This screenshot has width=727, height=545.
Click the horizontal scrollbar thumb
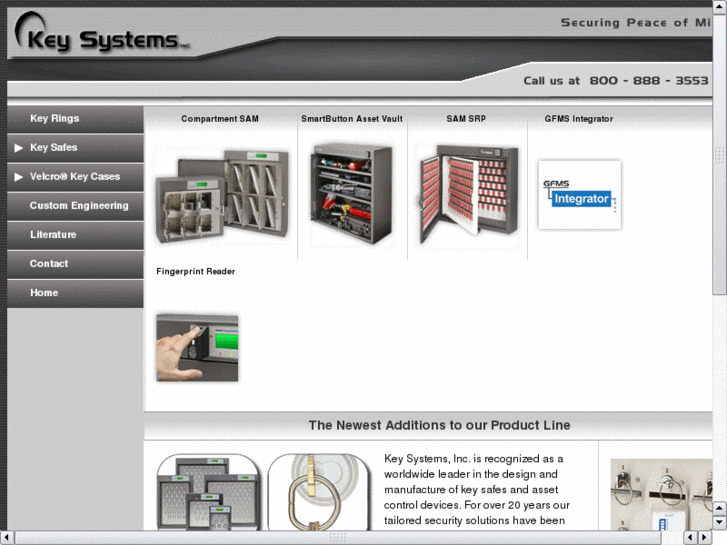[x=338, y=538]
